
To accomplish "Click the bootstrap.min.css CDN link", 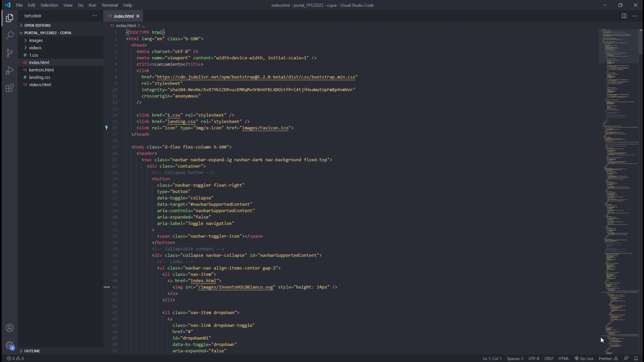I will click(256, 77).
